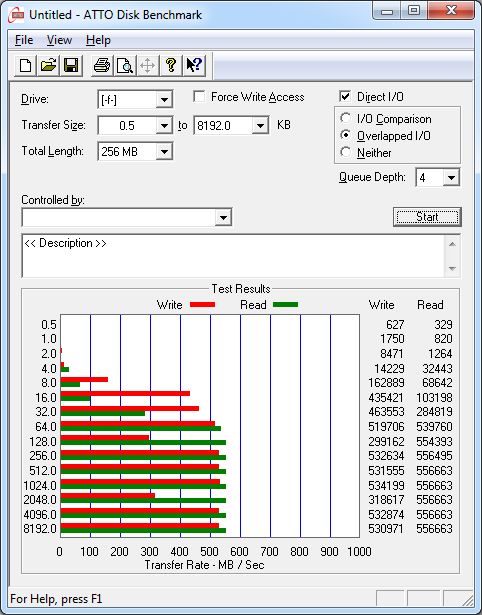The height and width of the screenshot is (615, 482).
Task: Choose the Neither radio option
Action: coord(346,152)
